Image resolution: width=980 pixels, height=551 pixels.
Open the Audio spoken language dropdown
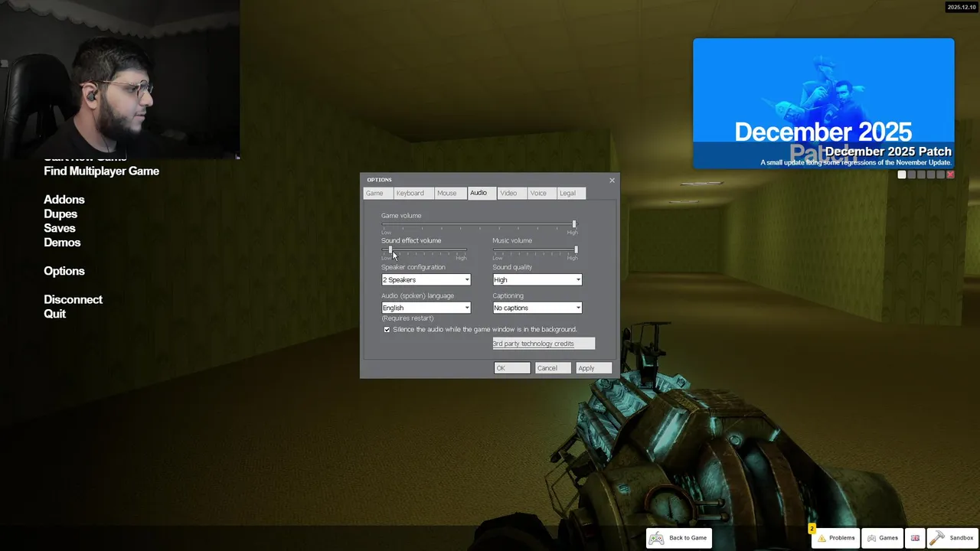click(x=426, y=308)
